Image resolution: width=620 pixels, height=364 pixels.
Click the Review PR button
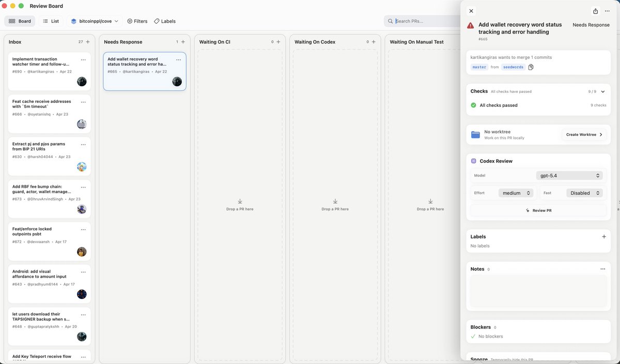[538, 210]
